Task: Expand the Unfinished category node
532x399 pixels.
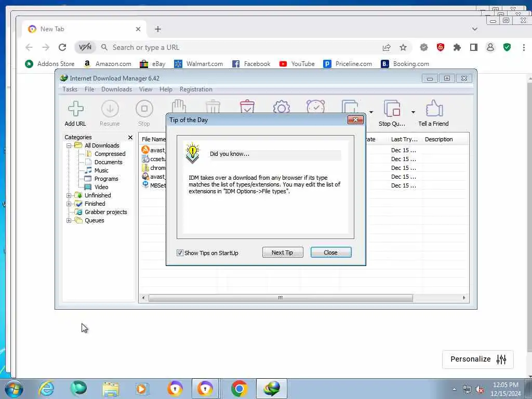Action: [x=69, y=195]
